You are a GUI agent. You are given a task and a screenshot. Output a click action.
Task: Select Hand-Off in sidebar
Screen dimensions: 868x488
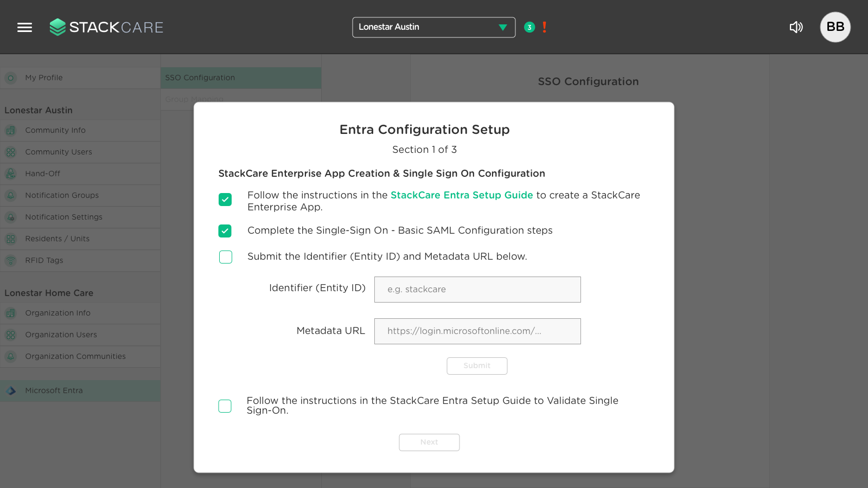[80, 174]
